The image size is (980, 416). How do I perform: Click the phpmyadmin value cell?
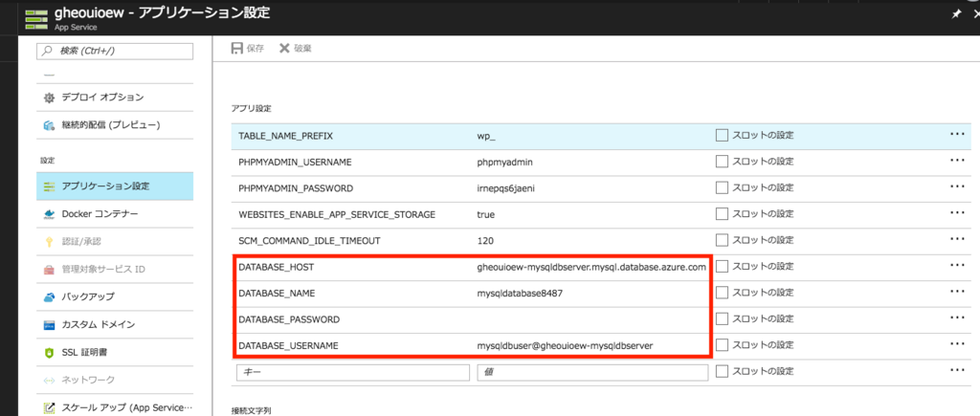504,163
